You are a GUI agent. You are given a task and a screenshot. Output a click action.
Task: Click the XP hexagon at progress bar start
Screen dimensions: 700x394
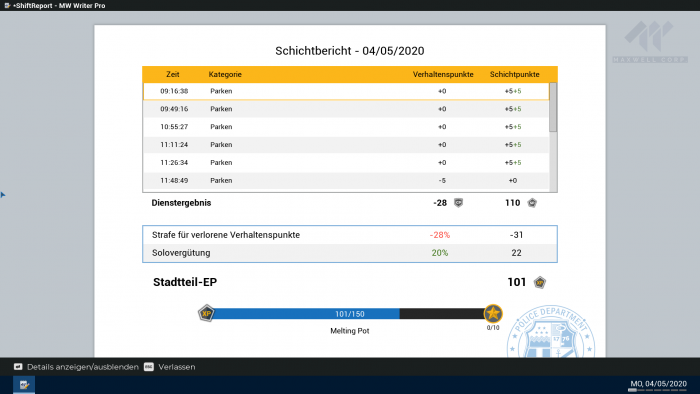point(206,313)
